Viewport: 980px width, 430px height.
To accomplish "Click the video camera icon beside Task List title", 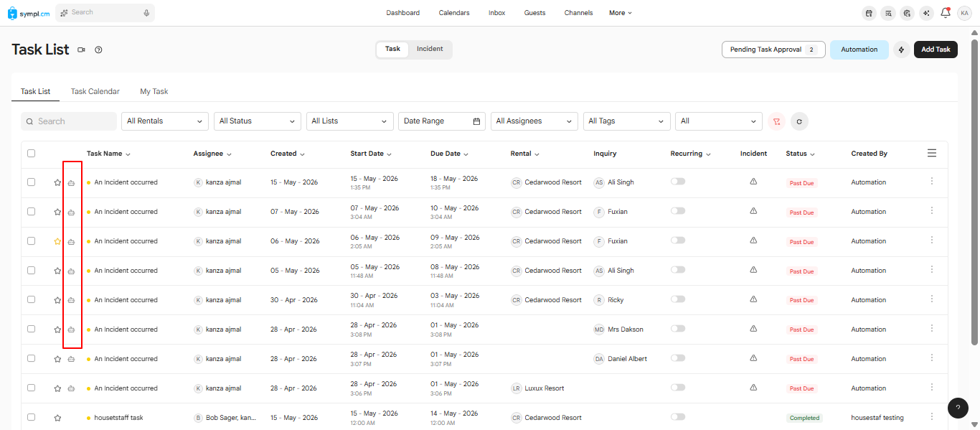I will coord(81,50).
